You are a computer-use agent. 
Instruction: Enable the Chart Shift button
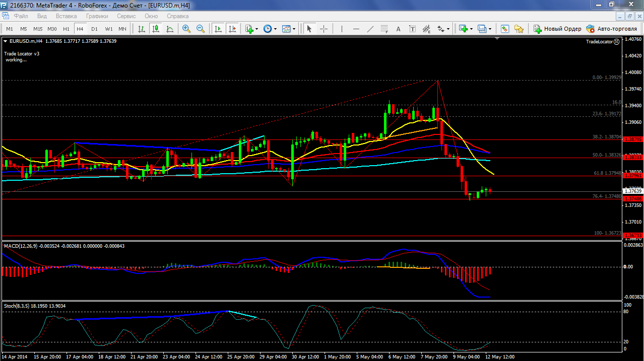[232, 29]
